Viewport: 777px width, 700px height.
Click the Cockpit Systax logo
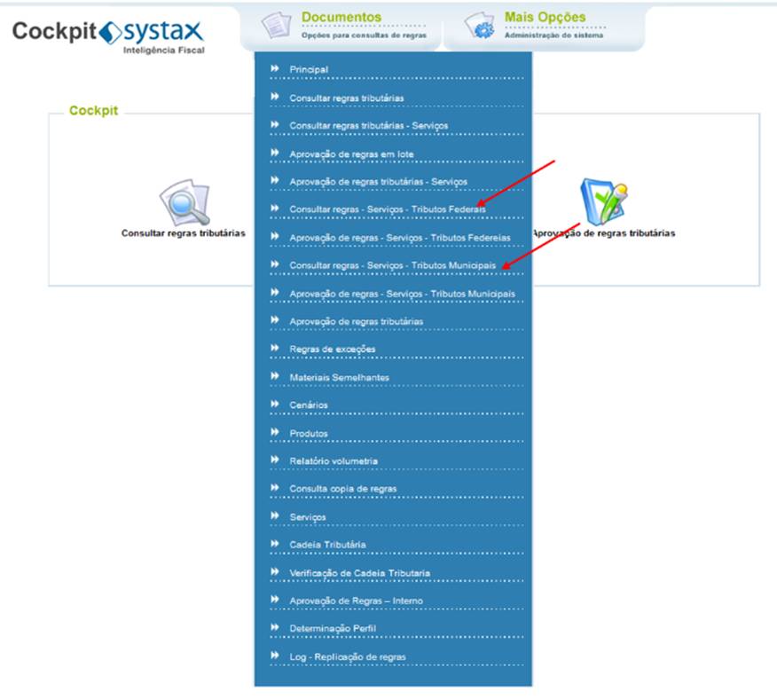pos(108,36)
